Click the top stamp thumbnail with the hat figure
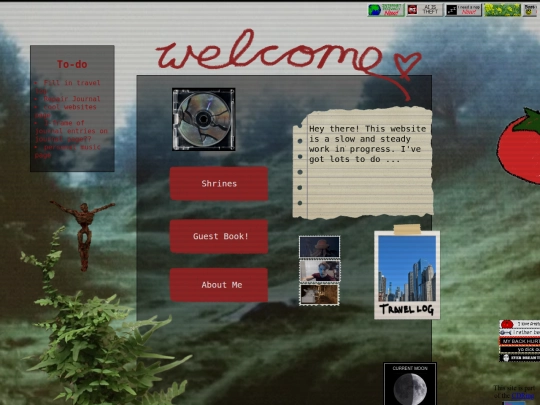 click(x=319, y=247)
